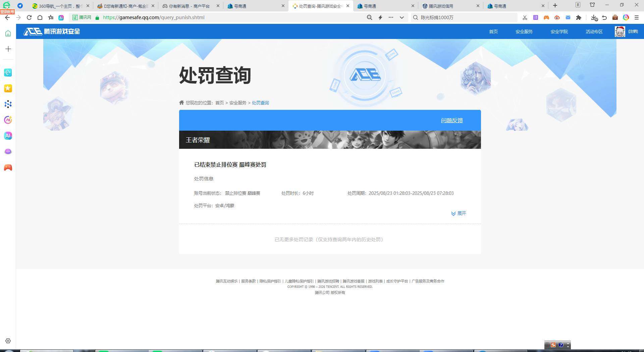Viewport: 644px width, 352px height.
Task: Click the 问题反馈 feedback link
Action: click(x=451, y=120)
